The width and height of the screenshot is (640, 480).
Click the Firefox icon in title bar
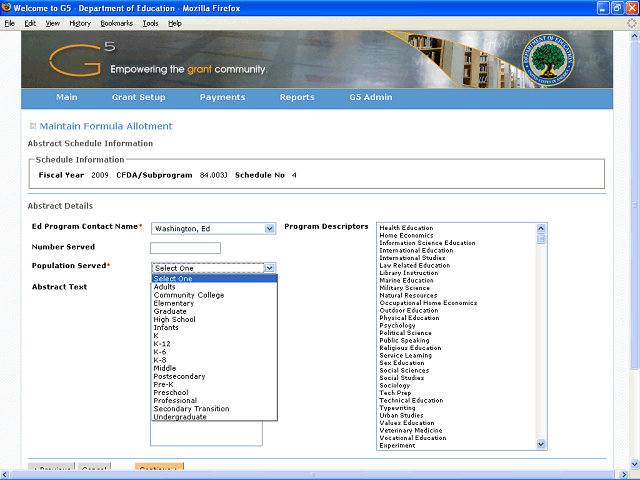pos(7,7)
